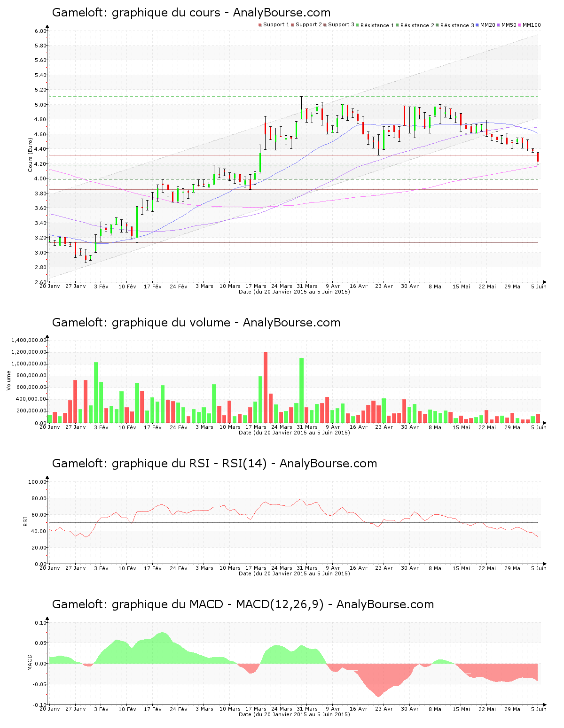Click '10 Mars' date under MACD chart
564x728 pixels.
[230, 709]
